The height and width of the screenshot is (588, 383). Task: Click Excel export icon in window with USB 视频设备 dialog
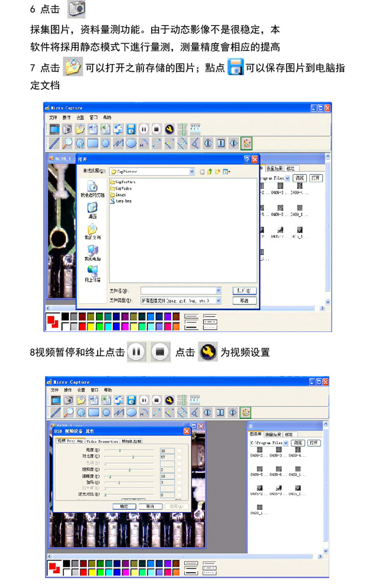(x=106, y=400)
